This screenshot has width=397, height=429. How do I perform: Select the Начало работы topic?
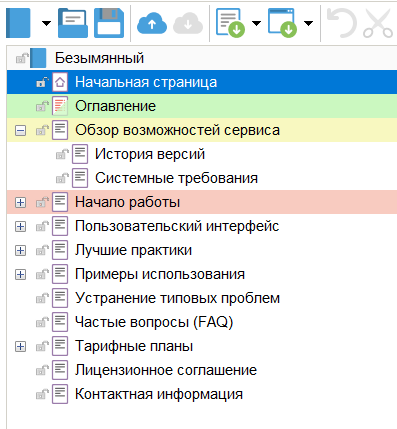click(x=128, y=202)
